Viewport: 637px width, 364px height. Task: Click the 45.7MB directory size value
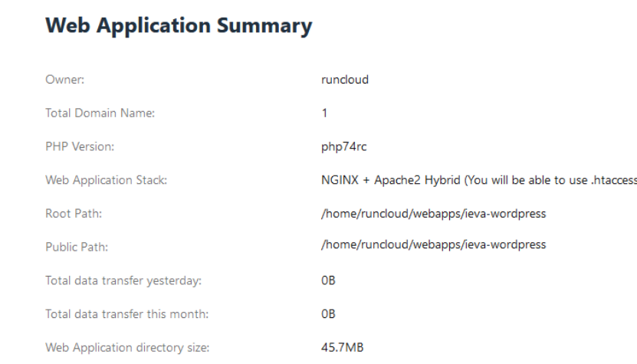point(342,348)
